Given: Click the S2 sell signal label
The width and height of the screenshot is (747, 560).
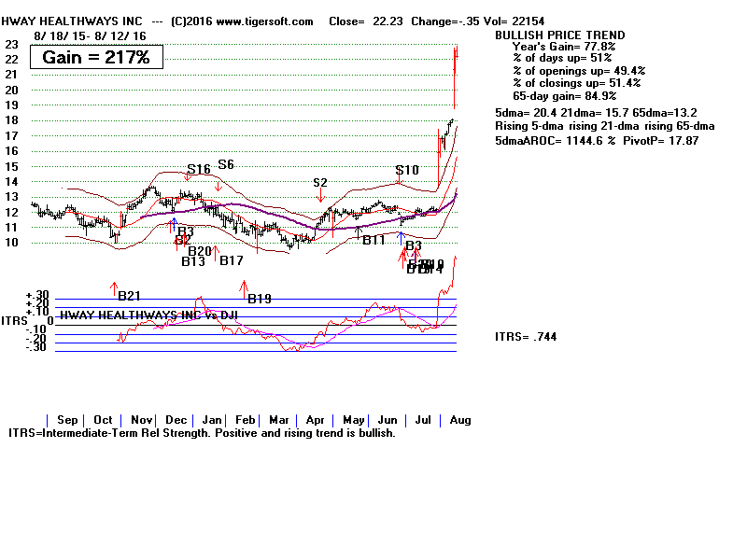Looking at the screenshot, I should coord(320,183).
